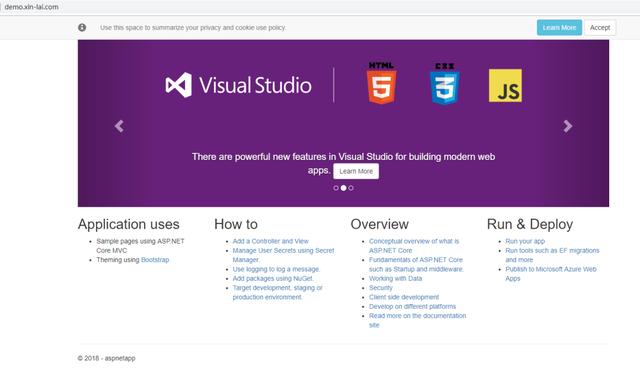This screenshot has width=640, height=374.
Task: Click the info icon in cookie banner
Action: [82, 27]
